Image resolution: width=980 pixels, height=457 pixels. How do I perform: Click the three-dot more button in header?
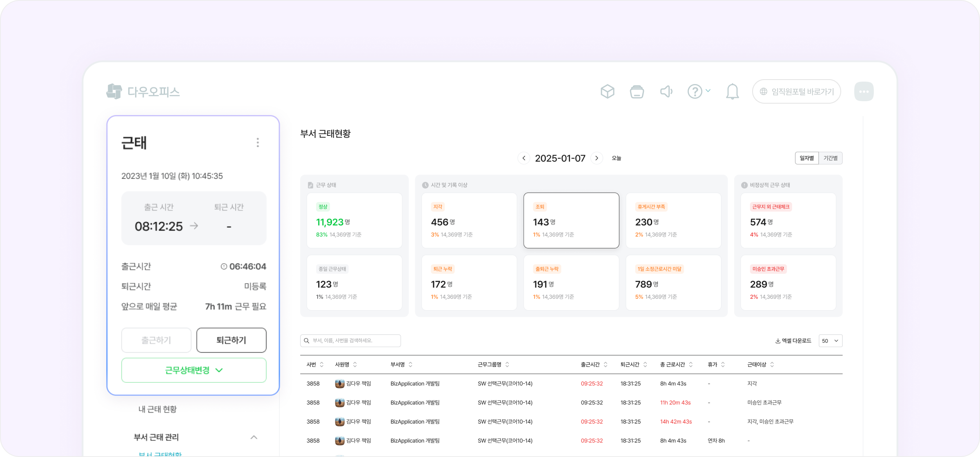[x=864, y=91]
